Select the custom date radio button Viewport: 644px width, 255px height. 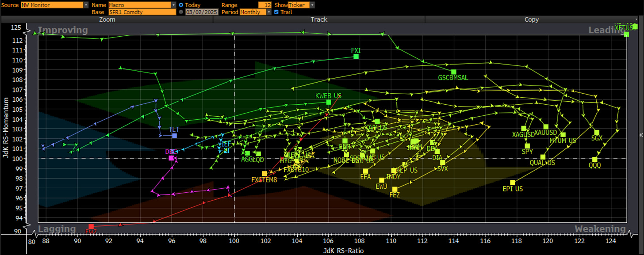coord(181,12)
